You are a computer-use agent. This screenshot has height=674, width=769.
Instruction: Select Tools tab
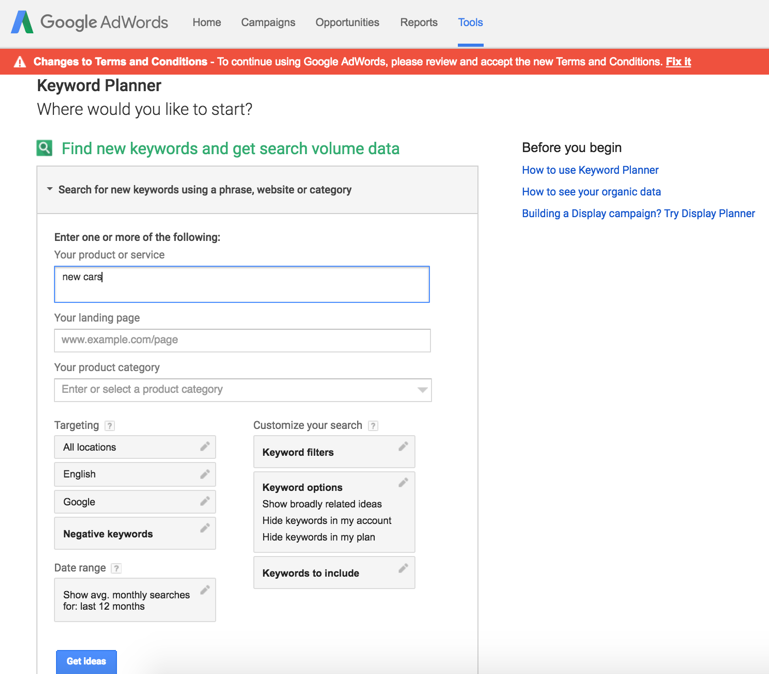[470, 23]
